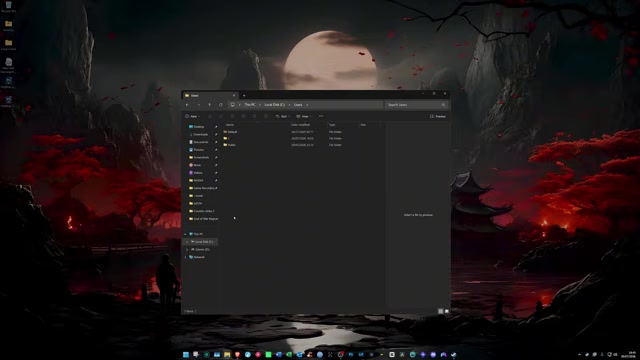
Task: Switch to large icons view in status bar
Action: [x=447, y=311]
